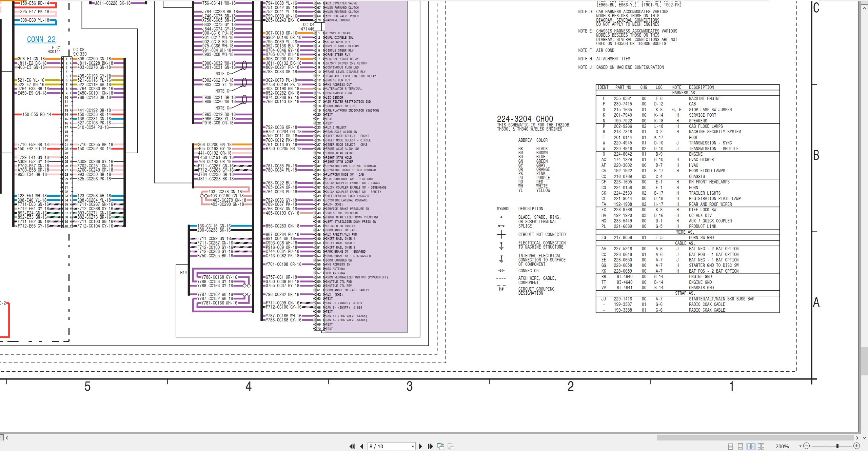Click the scroll left arrow

tap(7, 438)
